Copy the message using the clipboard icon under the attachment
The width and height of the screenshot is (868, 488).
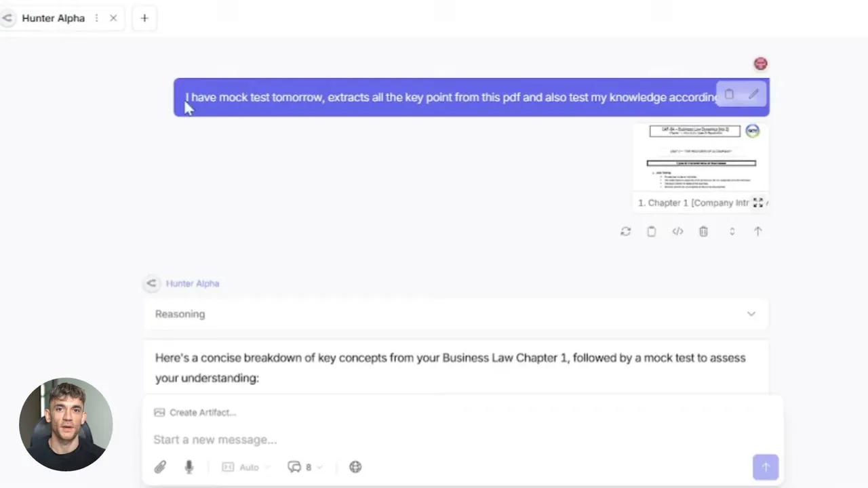coord(651,231)
